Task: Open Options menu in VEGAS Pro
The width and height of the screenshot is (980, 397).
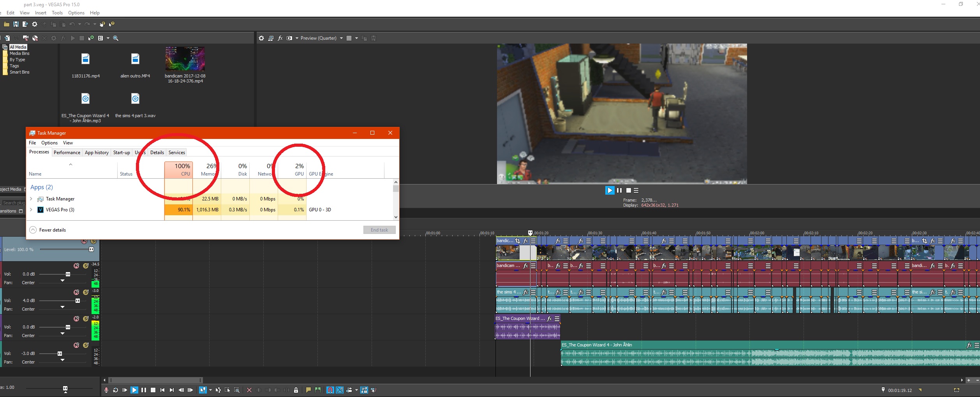Action: (76, 13)
